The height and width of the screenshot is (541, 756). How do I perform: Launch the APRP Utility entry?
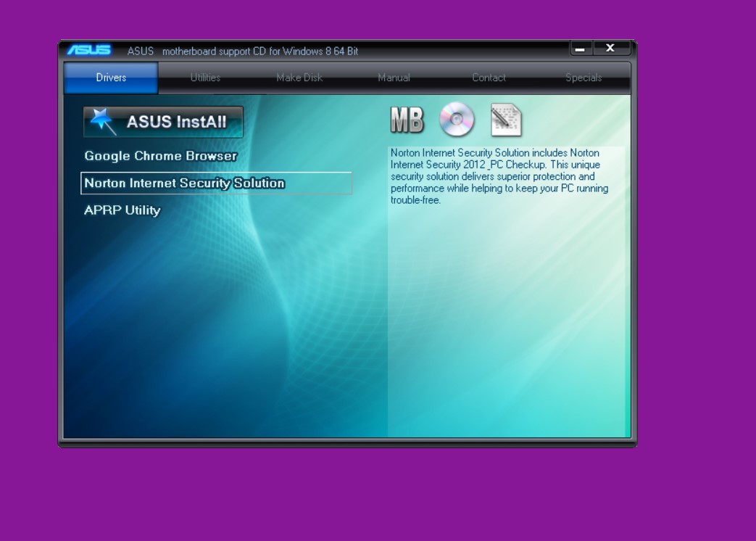coord(122,210)
